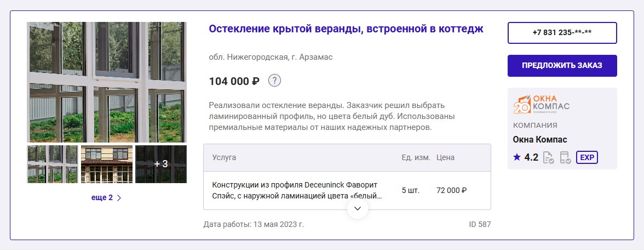Click the Deceuninck profile service row
The image size is (644, 250).
297,190
